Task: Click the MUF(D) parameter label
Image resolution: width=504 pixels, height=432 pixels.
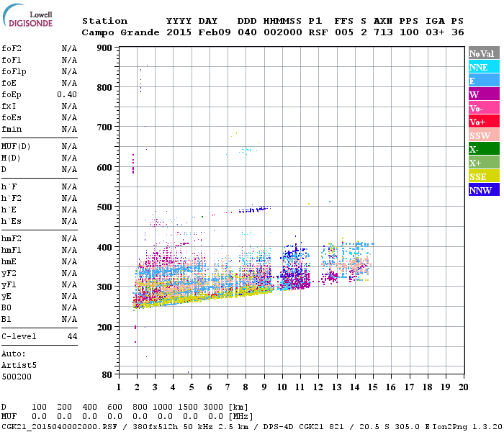Action: 16,147
